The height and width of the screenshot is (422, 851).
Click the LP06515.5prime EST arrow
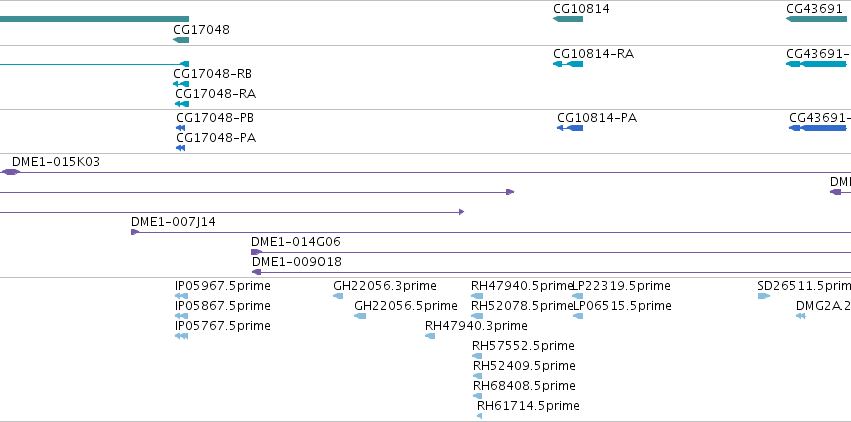pyautogui.click(x=578, y=316)
